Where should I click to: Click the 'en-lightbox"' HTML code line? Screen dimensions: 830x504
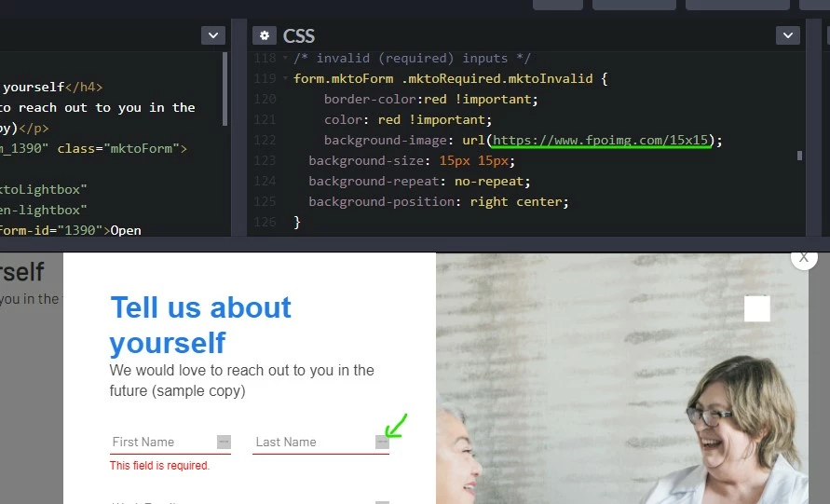coord(44,211)
